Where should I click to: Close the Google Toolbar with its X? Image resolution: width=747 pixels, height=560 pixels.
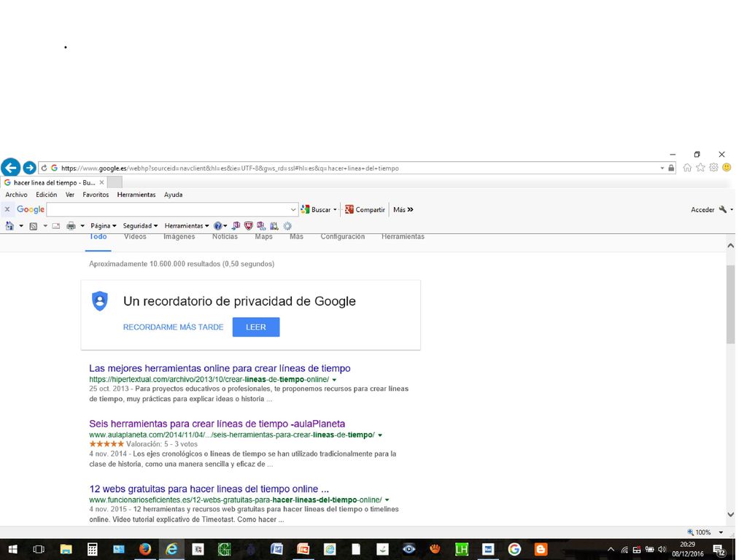point(7,209)
